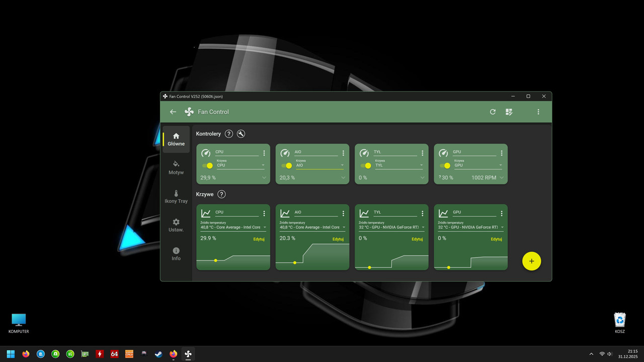Click the yellow plus button to add
Image resolution: width=644 pixels, height=362 pixels.
tap(531, 261)
